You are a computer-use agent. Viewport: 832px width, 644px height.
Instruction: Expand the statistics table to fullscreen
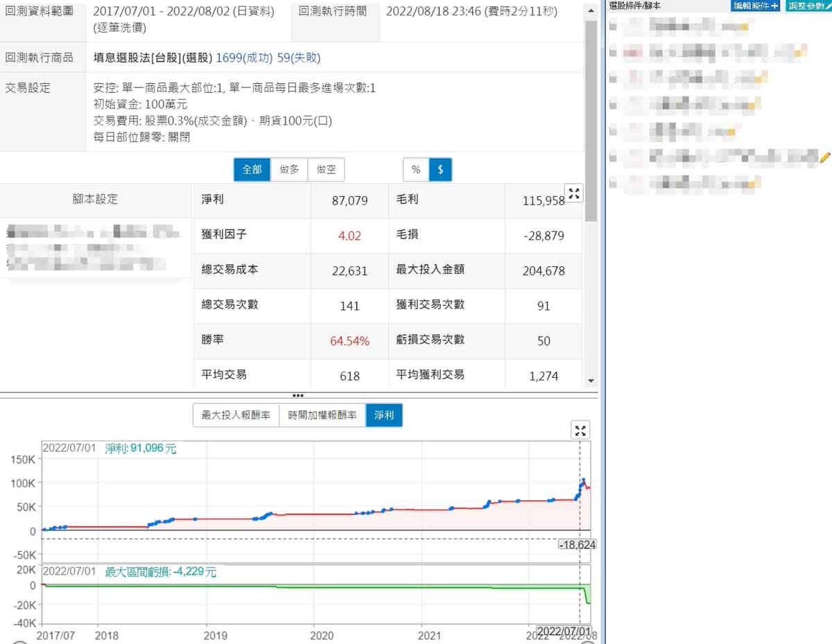(x=574, y=194)
